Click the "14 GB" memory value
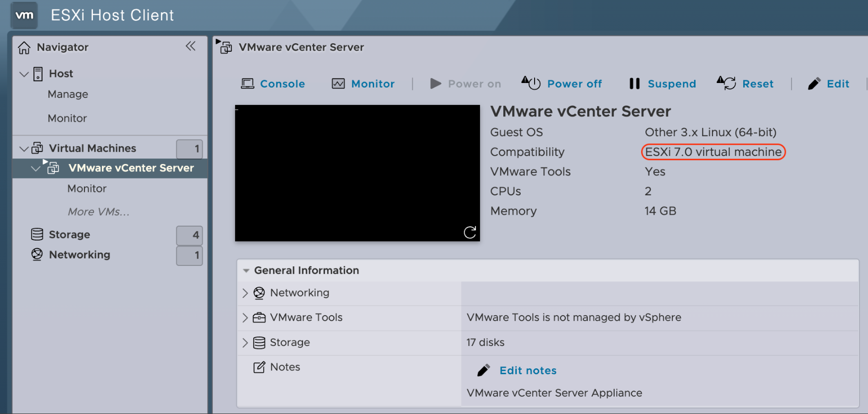The width and height of the screenshot is (868, 414). pos(660,211)
